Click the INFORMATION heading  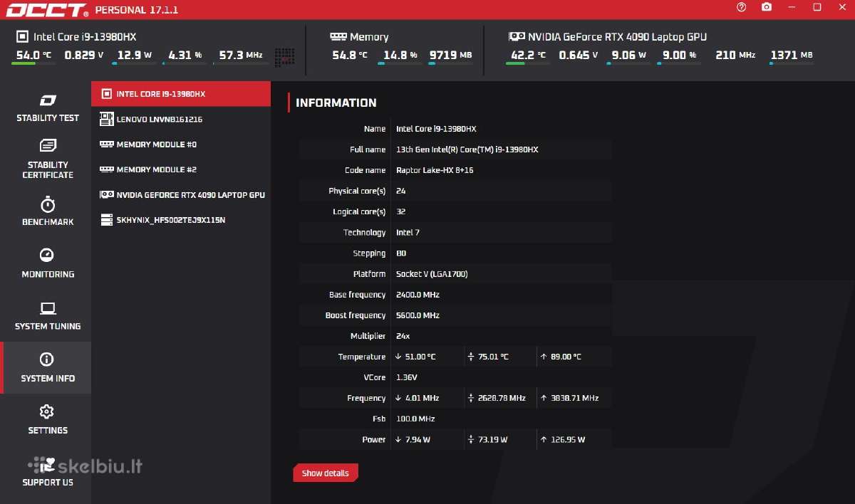(x=336, y=103)
